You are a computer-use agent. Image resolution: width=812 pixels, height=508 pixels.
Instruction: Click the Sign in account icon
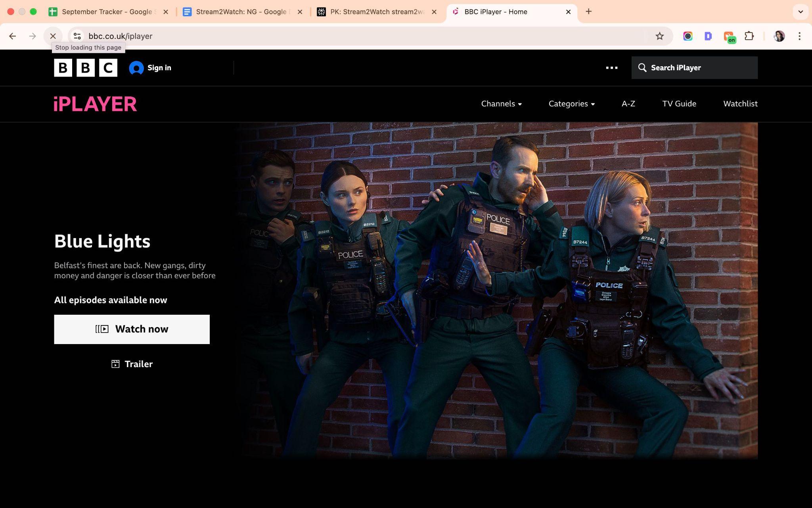(x=136, y=67)
